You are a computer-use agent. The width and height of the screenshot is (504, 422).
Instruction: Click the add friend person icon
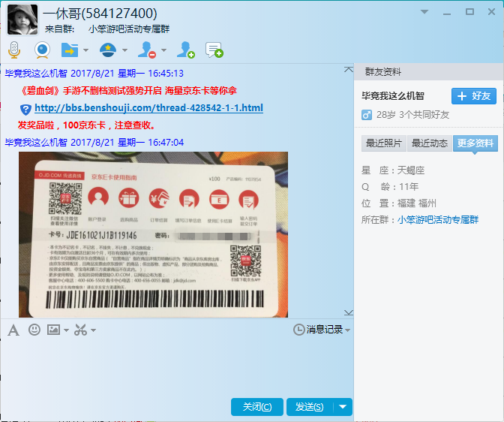(x=185, y=50)
